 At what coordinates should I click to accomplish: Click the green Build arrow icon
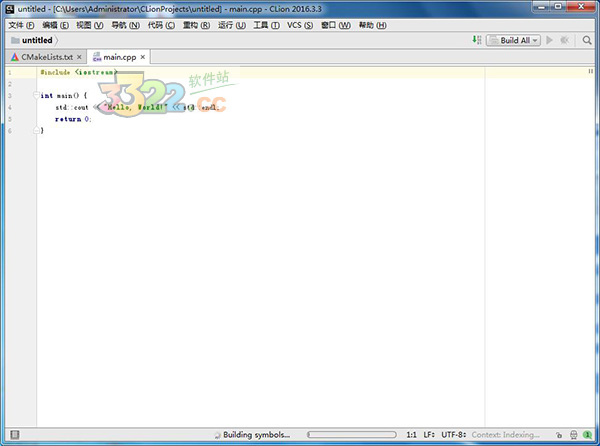point(476,40)
